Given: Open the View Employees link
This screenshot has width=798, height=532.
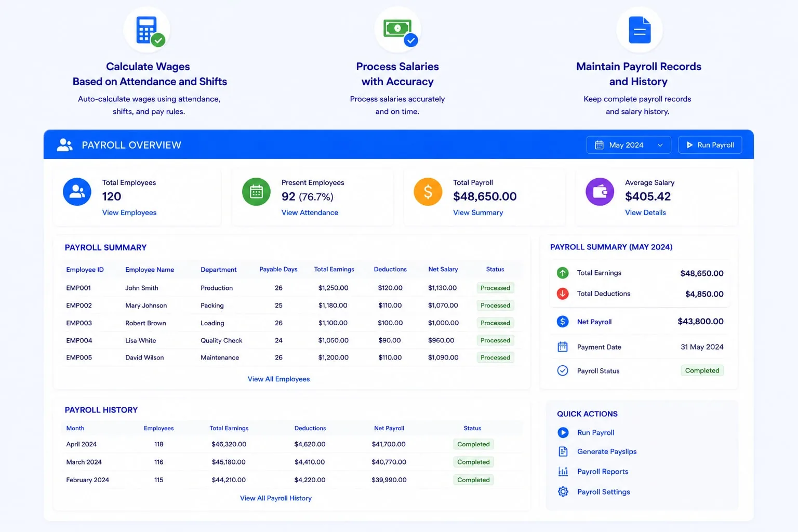Looking at the screenshot, I should 129,212.
